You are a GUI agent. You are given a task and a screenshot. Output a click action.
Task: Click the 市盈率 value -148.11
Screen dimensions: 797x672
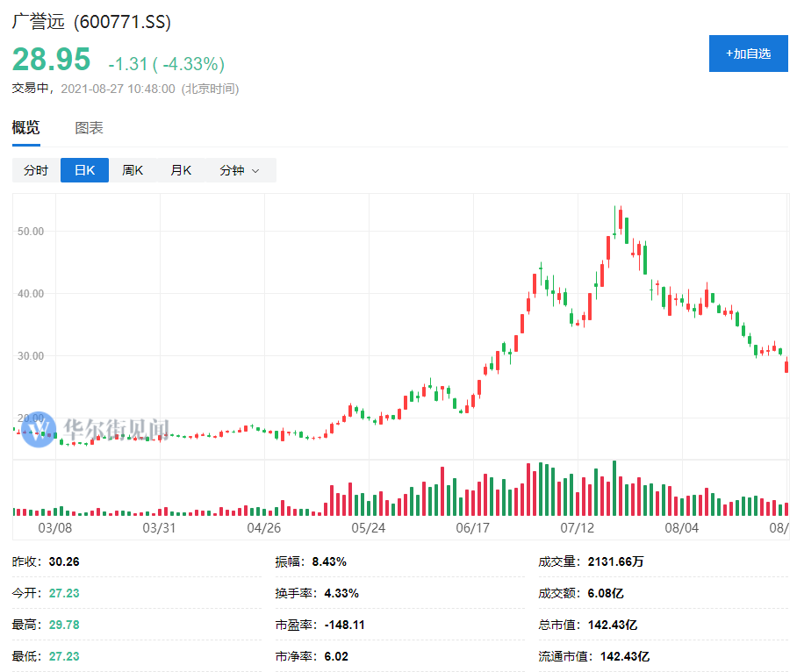click(x=345, y=625)
